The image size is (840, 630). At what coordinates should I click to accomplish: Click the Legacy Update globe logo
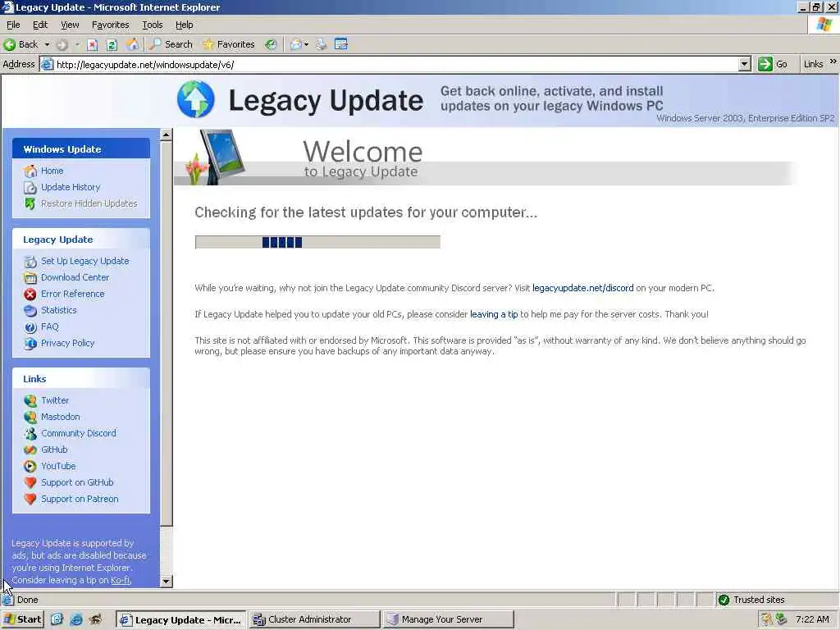(195, 99)
